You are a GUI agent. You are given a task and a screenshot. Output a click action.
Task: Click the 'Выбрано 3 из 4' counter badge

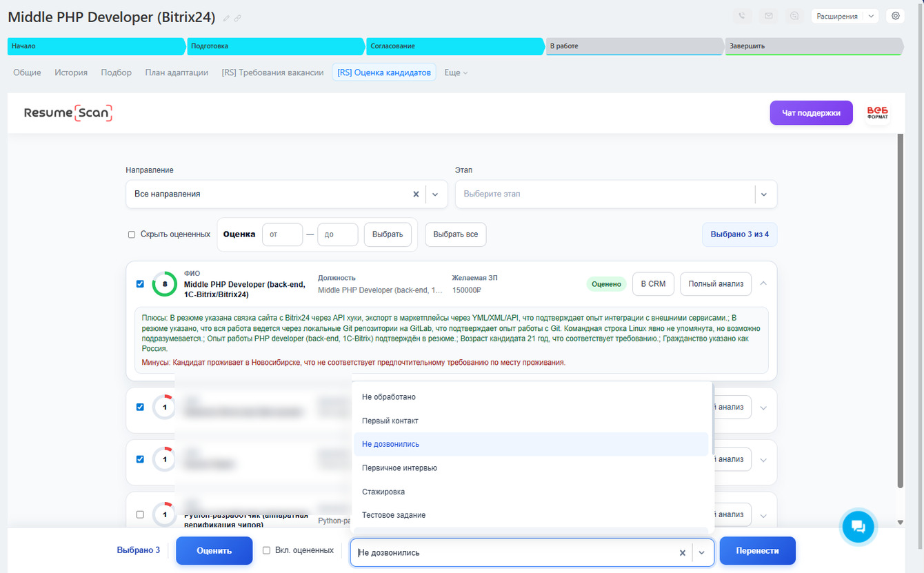click(x=740, y=234)
